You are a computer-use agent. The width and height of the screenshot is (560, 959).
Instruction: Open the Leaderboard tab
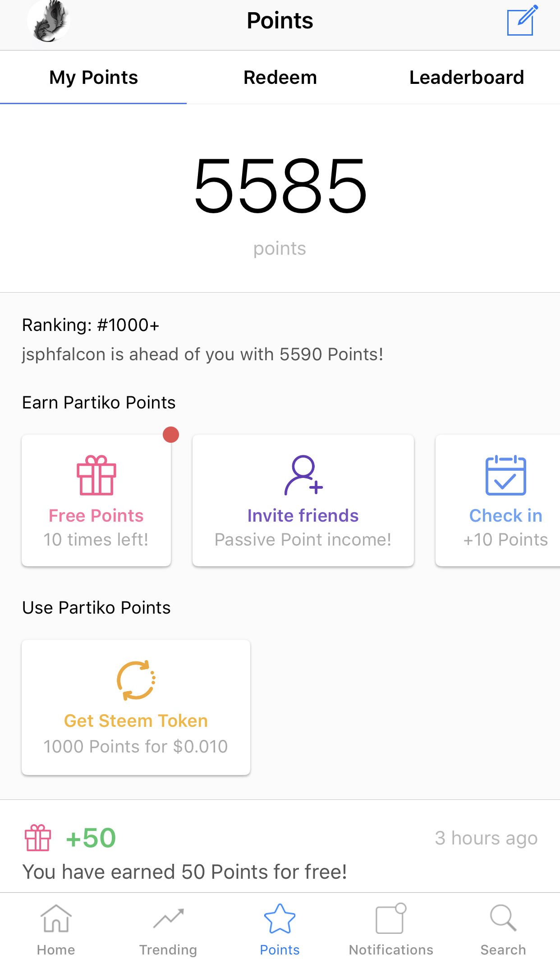[467, 77]
